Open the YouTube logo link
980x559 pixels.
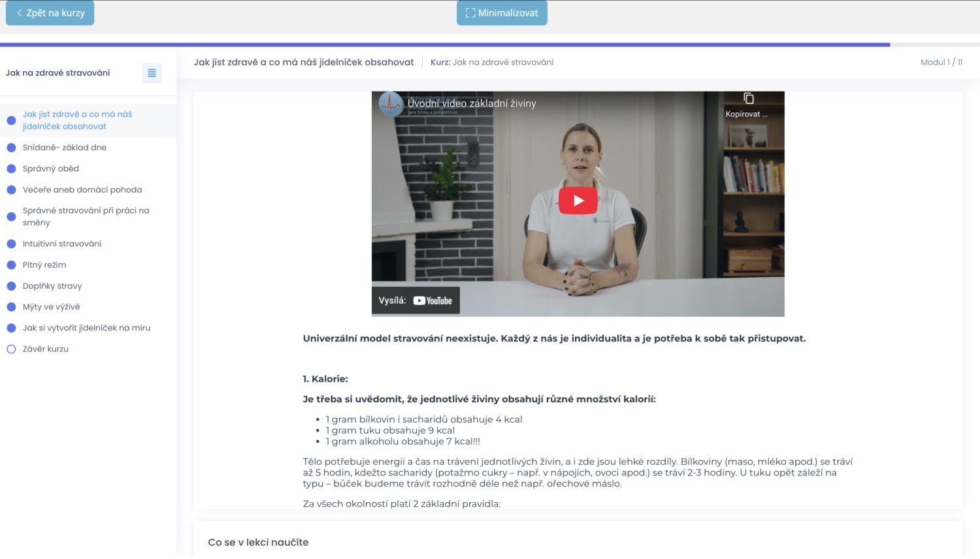(433, 301)
